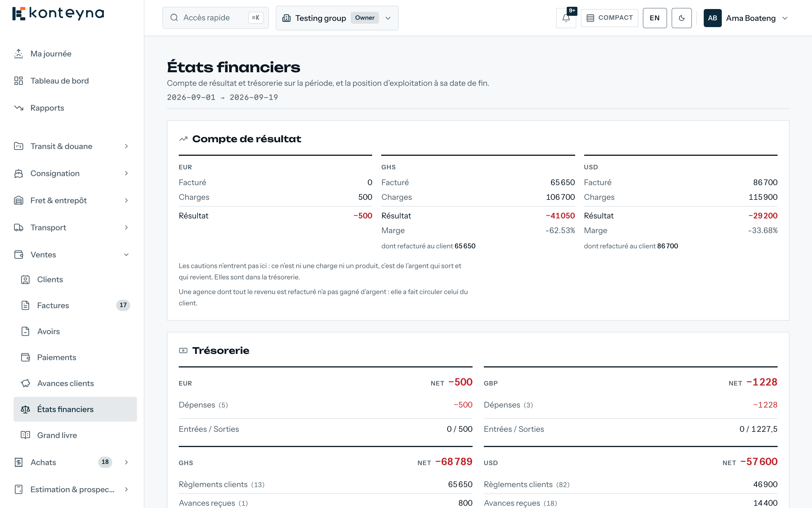
Task: Expand the Transport section chevron
Action: pyautogui.click(x=127, y=227)
